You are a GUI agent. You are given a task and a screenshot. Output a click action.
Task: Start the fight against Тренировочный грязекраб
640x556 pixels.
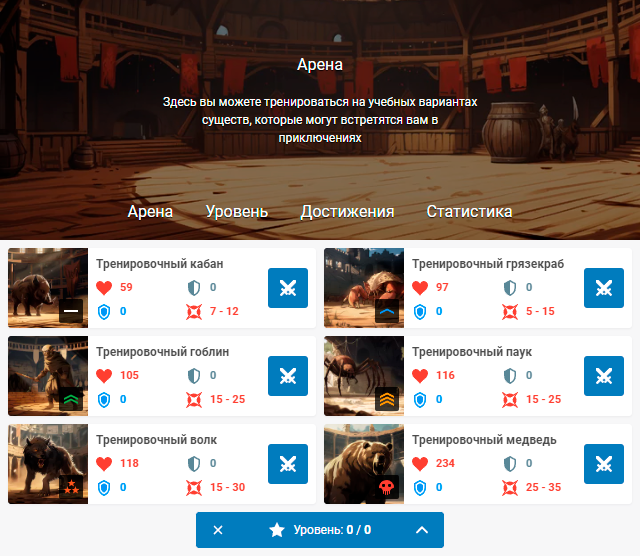(x=604, y=288)
